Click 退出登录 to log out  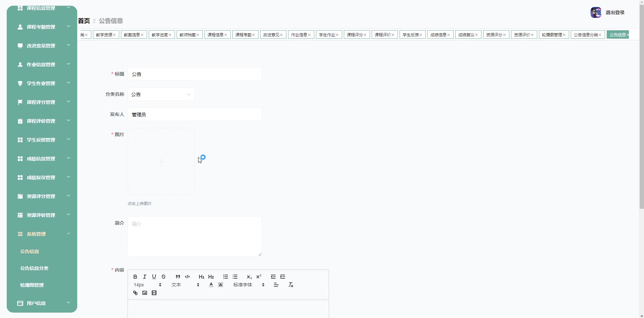(x=615, y=12)
